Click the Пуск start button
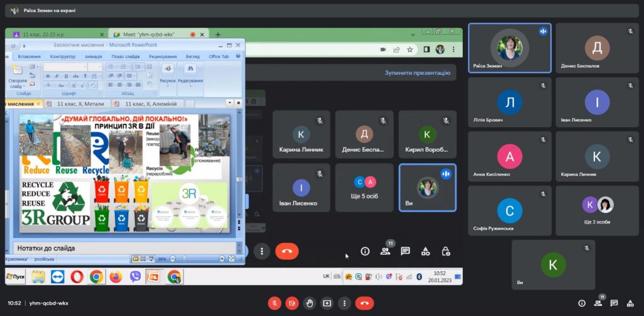Screen dimensions: 644x316 16,277
